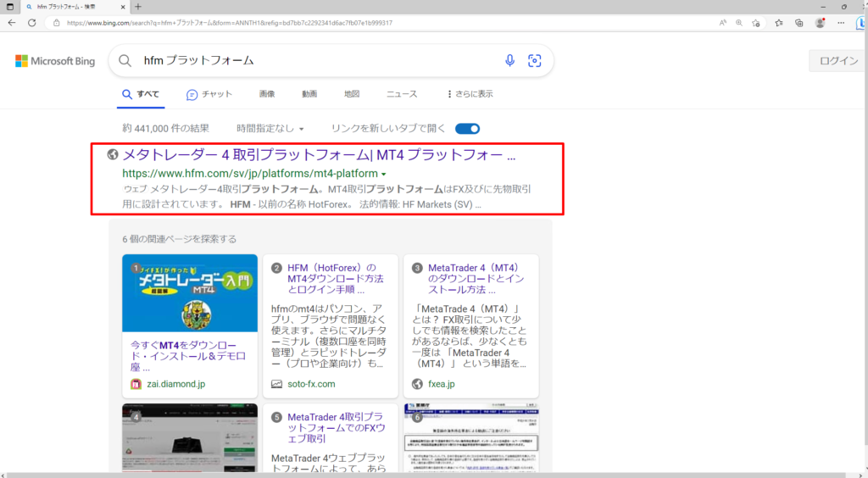868x478 pixels.
Task: Open a new tab with plus icon
Action: tap(138, 7)
